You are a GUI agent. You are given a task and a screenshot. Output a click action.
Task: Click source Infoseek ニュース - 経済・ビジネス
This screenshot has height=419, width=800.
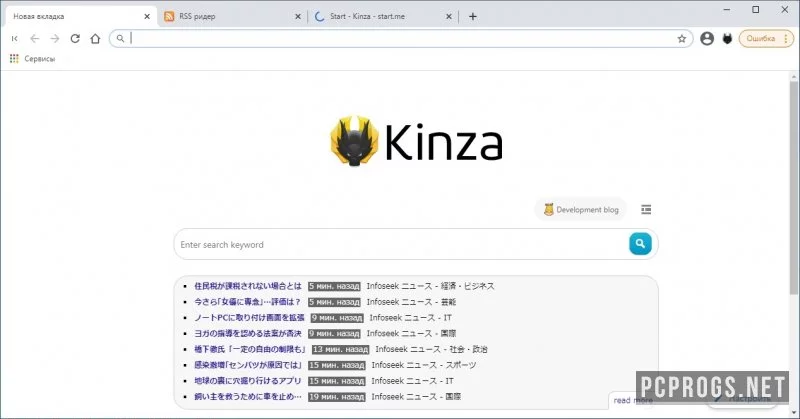(431, 286)
